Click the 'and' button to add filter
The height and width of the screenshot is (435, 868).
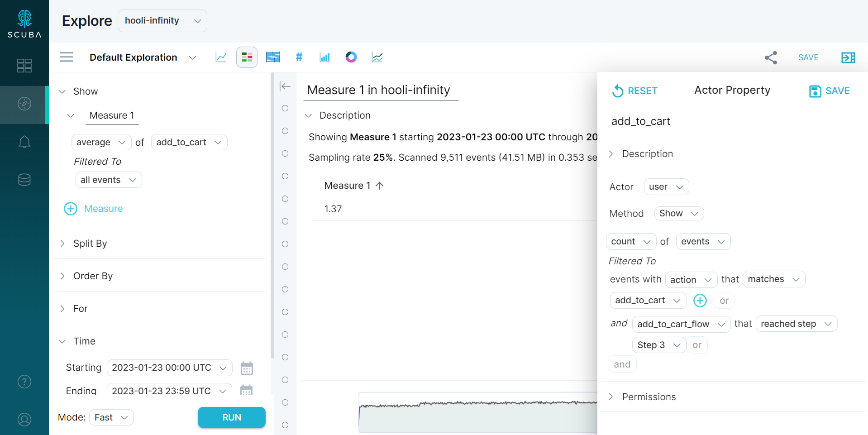point(622,364)
